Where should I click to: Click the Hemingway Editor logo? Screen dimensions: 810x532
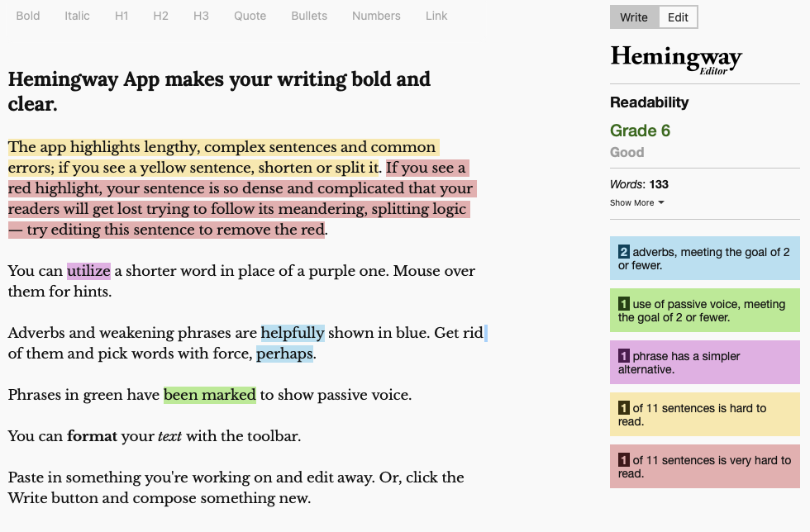point(676,59)
